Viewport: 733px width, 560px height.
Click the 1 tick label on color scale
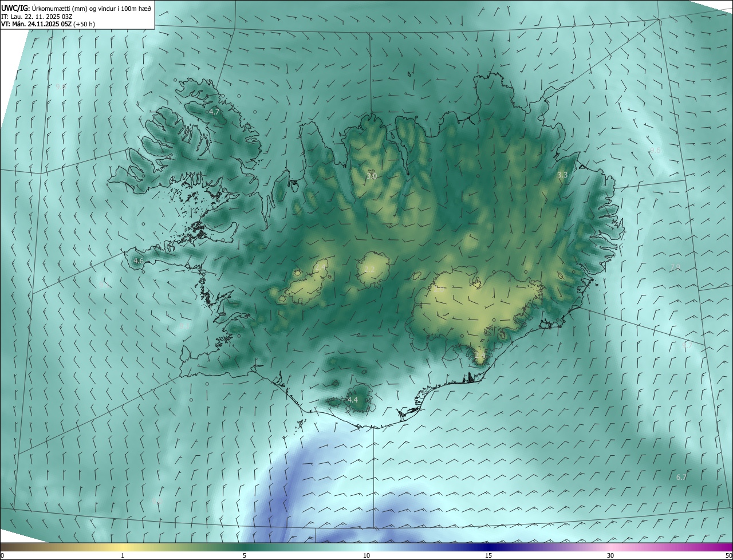123,555
